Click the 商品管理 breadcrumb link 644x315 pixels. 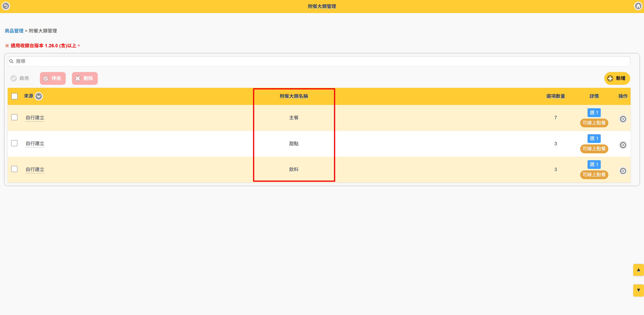coord(14,31)
